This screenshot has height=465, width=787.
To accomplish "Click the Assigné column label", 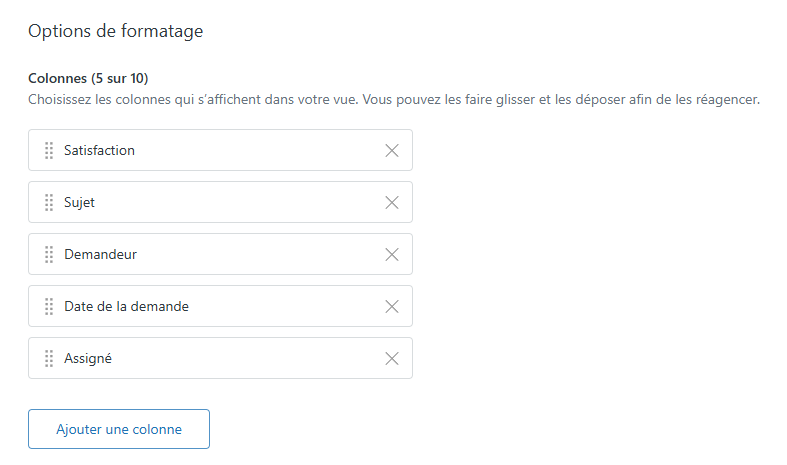I will pyautogui.click(x=88, y=358).
